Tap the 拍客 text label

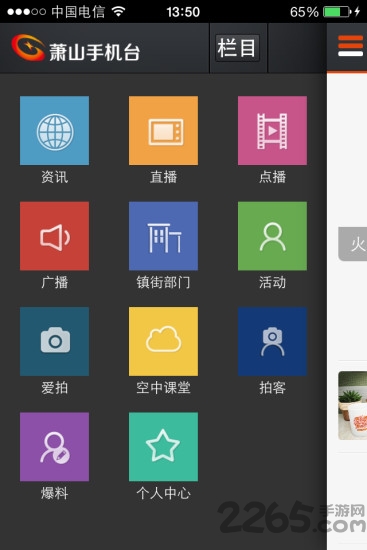(272, 388)
